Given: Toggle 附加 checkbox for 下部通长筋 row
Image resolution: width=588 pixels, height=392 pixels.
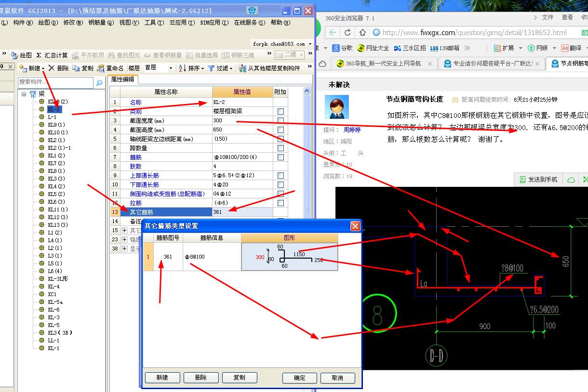Looking at the screenshot, I should pyautogui.click(x=281, y=184).
